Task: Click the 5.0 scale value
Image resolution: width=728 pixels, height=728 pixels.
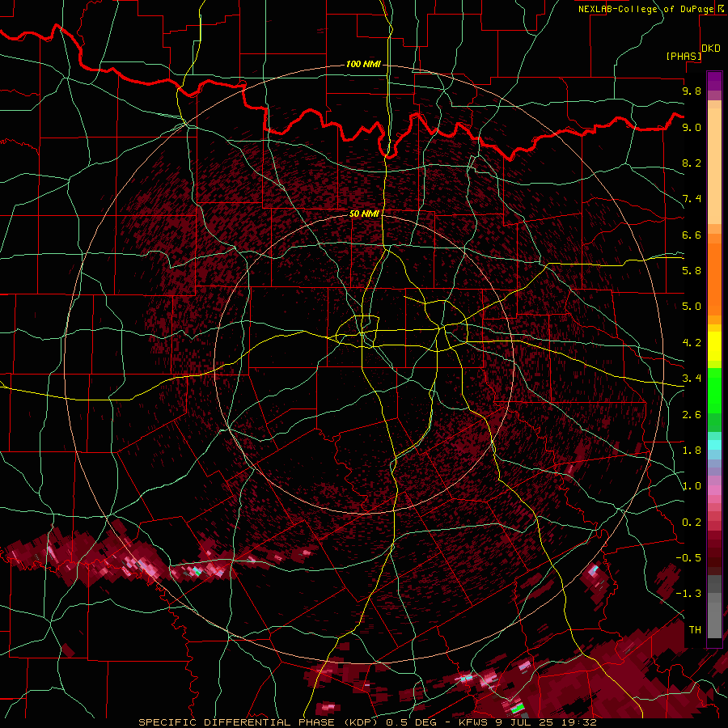Action: click(x=692, y=307)
